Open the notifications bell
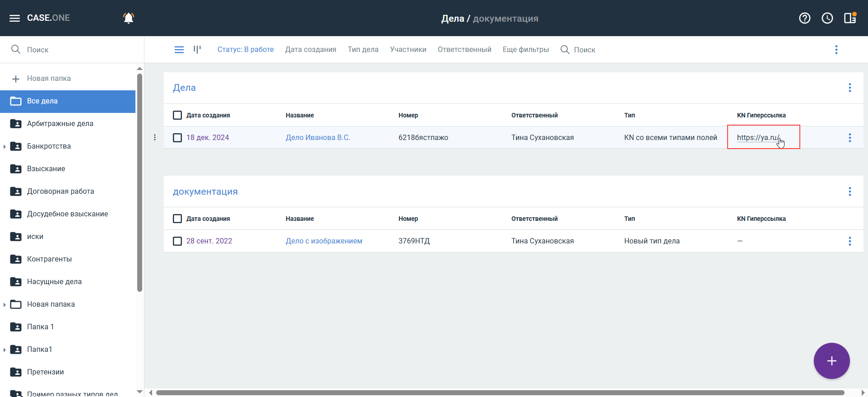Viewport: 868px width, 397px height. (x=129, y=18)
